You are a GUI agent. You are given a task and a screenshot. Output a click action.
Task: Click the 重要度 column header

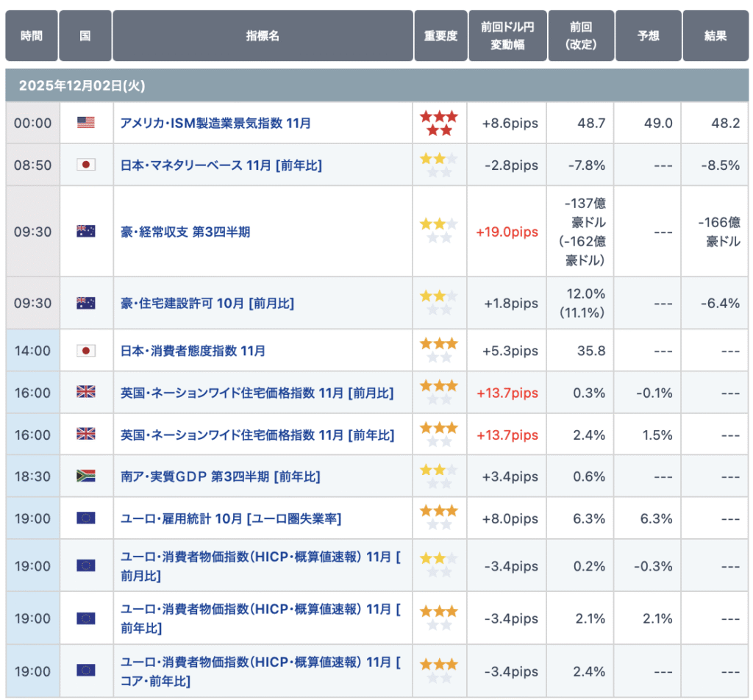pos(440,35)
